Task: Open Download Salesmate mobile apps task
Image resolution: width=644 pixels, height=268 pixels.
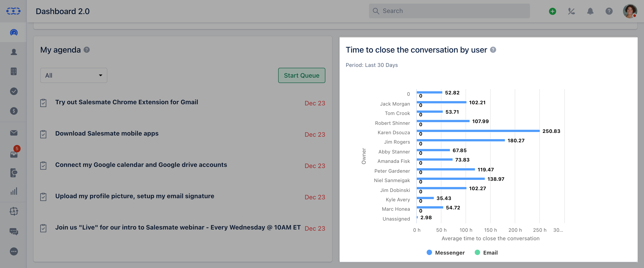Action: point(107,133)
